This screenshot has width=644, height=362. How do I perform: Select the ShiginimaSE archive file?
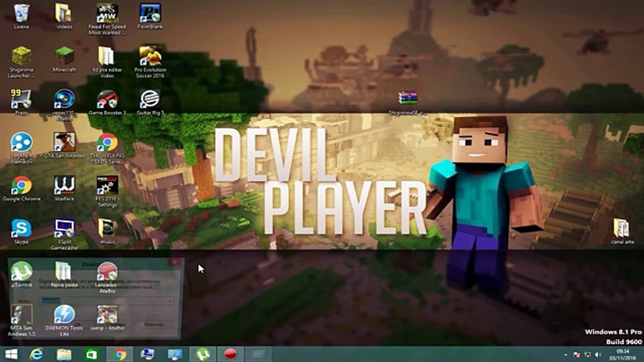(408, 104)
